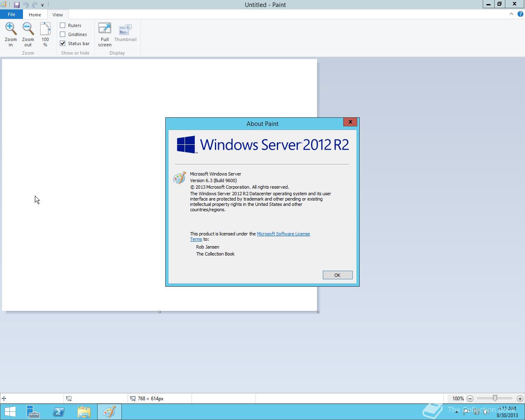Screen dimensions: 525x420
Task: Click status bar zoom out minus button
Action: coord(470,398)
